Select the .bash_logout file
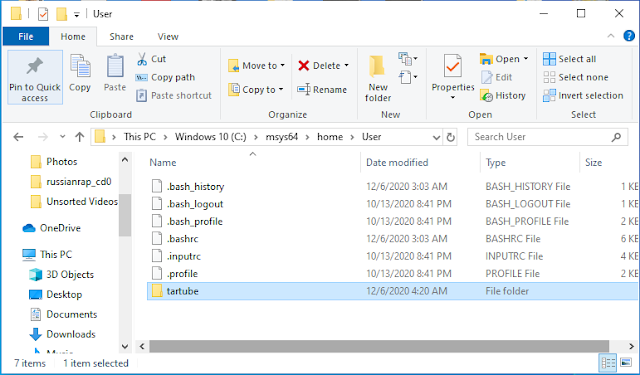The height and width of the screenshot is (375, 640). 195,204
